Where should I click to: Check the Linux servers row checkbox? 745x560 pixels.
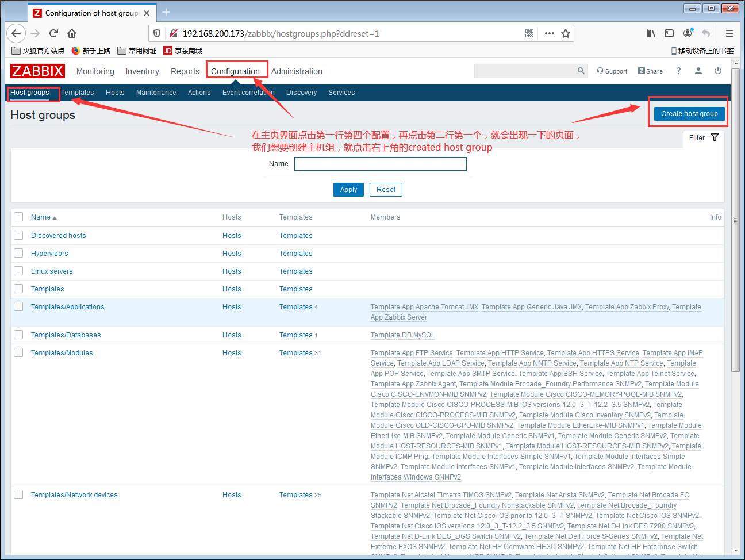pyautogui.click(x=18, y=271)
